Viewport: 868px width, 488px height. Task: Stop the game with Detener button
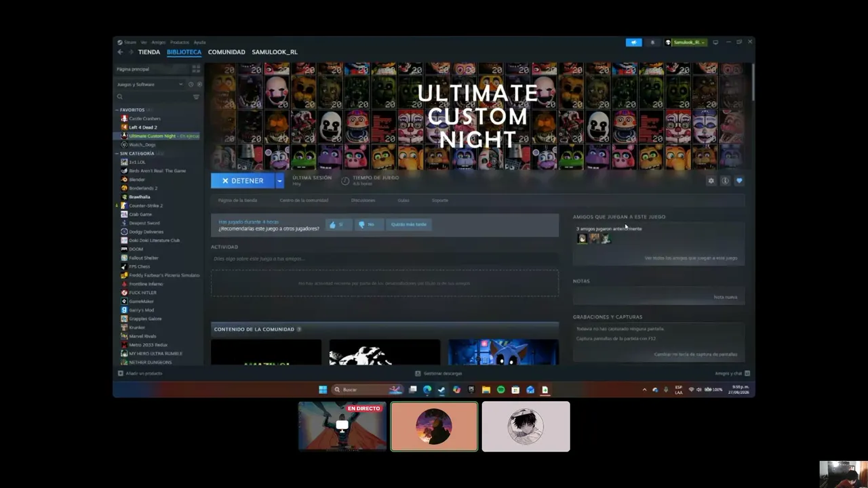tap(243, 181)
